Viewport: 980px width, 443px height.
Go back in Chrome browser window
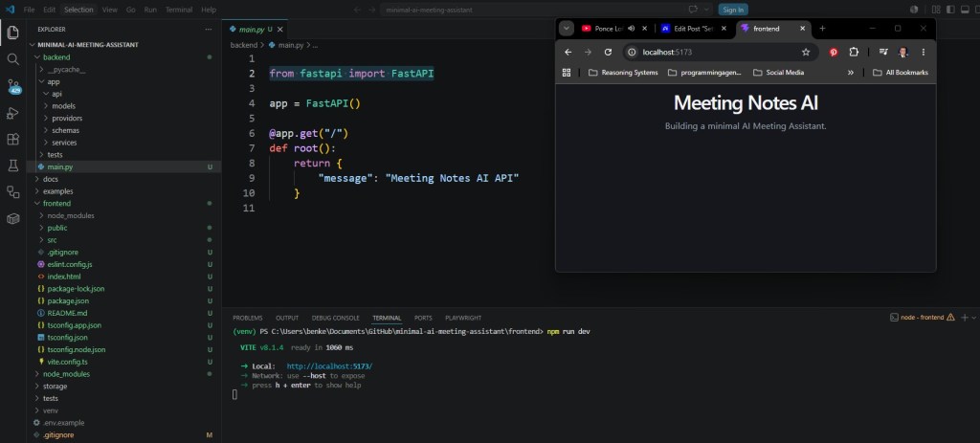[568, 53]
